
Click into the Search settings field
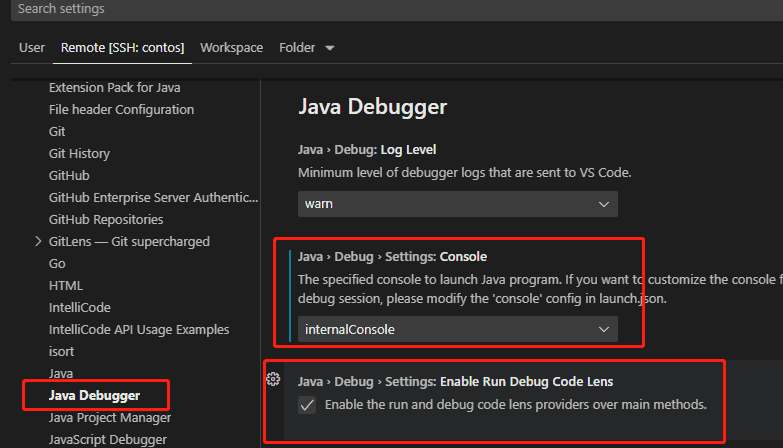[x=390, y=9]
